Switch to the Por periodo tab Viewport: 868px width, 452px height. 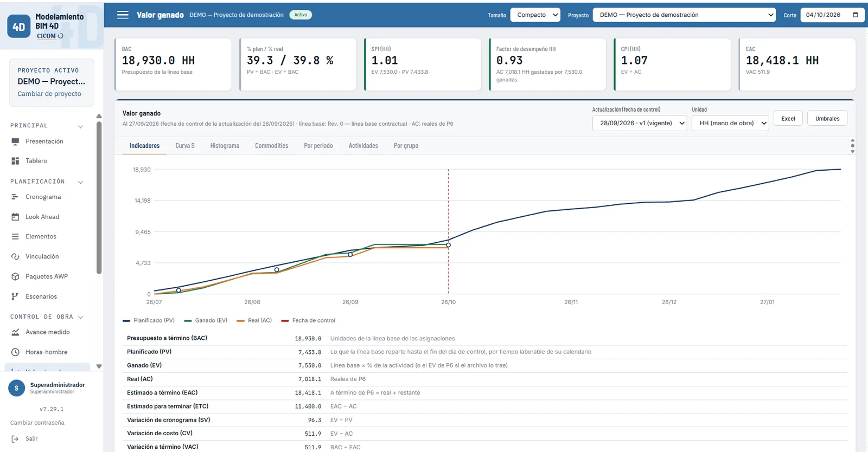318,146
